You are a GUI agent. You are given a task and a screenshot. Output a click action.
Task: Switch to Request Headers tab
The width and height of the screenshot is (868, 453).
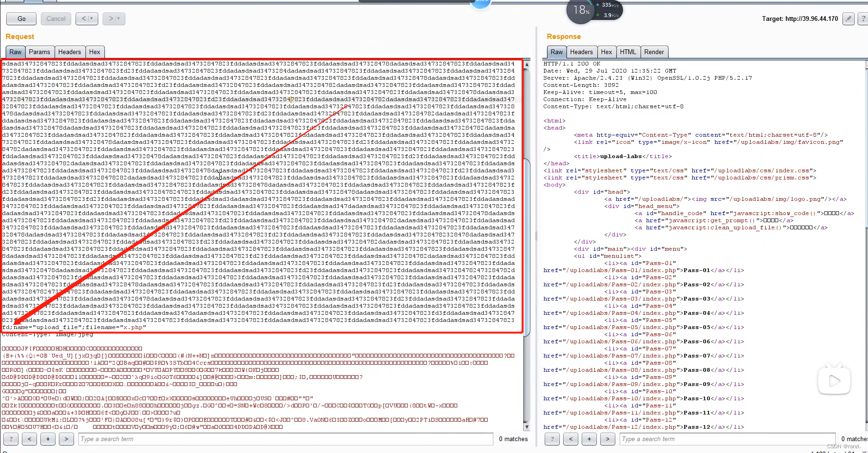(x=70, y=52)
